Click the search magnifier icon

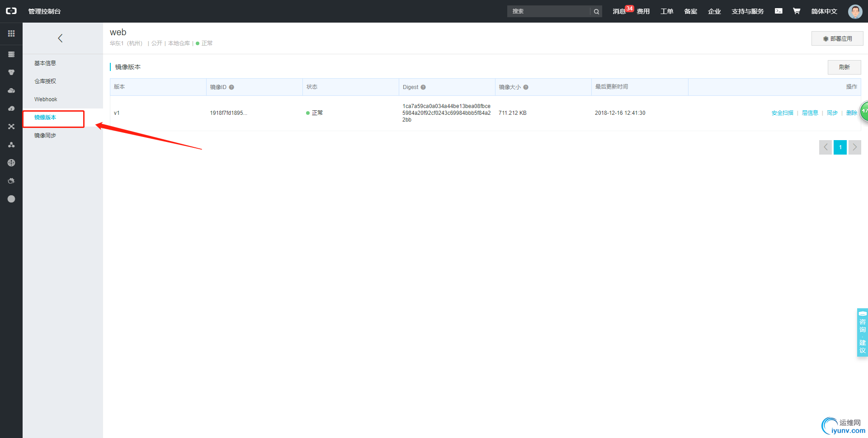pyautogui.click(x=596, y=11)
